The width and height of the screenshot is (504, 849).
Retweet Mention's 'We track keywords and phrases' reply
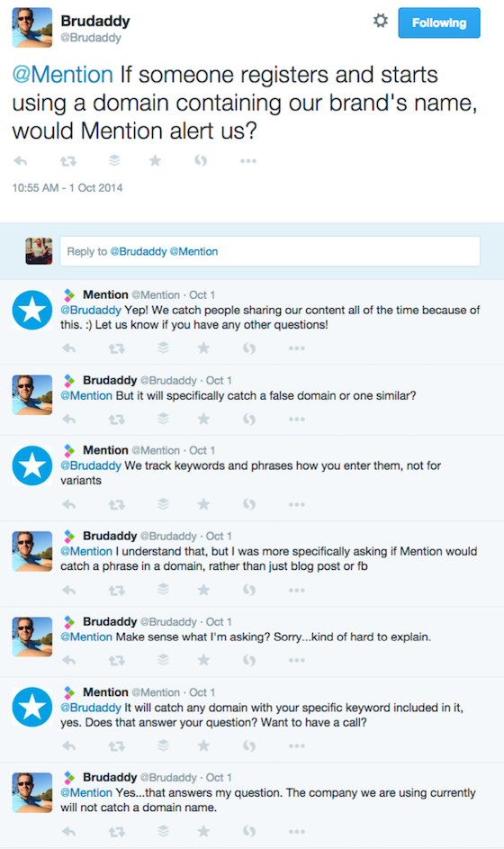point(116,505)
